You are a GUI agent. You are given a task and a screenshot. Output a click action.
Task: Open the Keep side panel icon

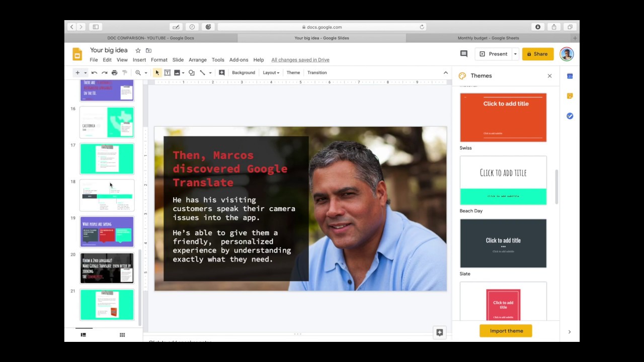pyautogui.click(x=570, y=96)
